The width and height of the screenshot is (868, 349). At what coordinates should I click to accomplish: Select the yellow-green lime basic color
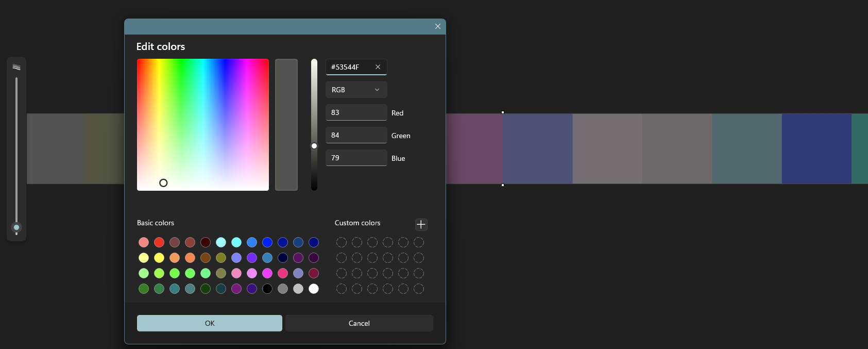[x=159, y=273]
